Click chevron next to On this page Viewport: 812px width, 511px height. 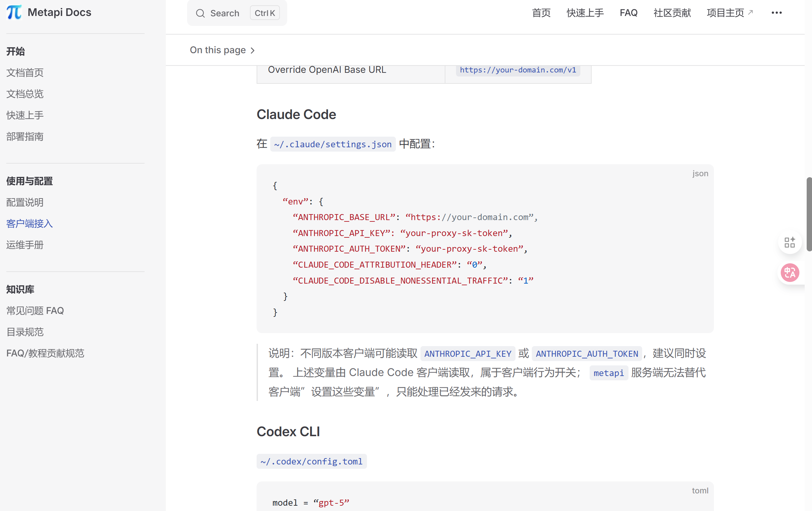point(253,51)
